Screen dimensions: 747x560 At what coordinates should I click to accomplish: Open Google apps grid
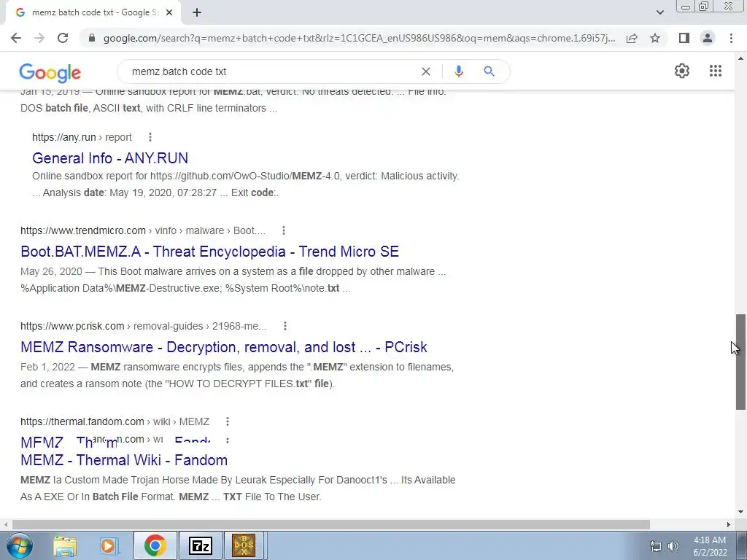716,71
